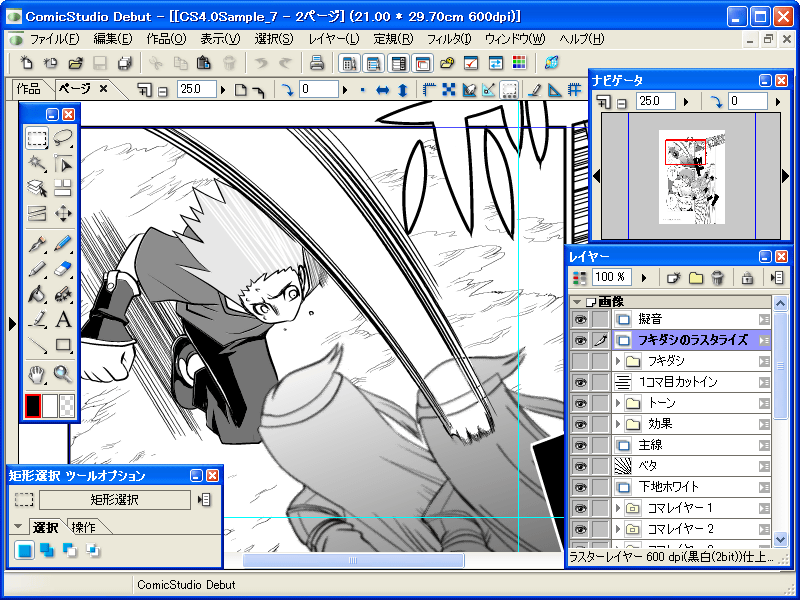Image resolution: width=800 pixels, height=600 pixels.
Task: Click the Undo toolbar icon
Action: (262, 63)
